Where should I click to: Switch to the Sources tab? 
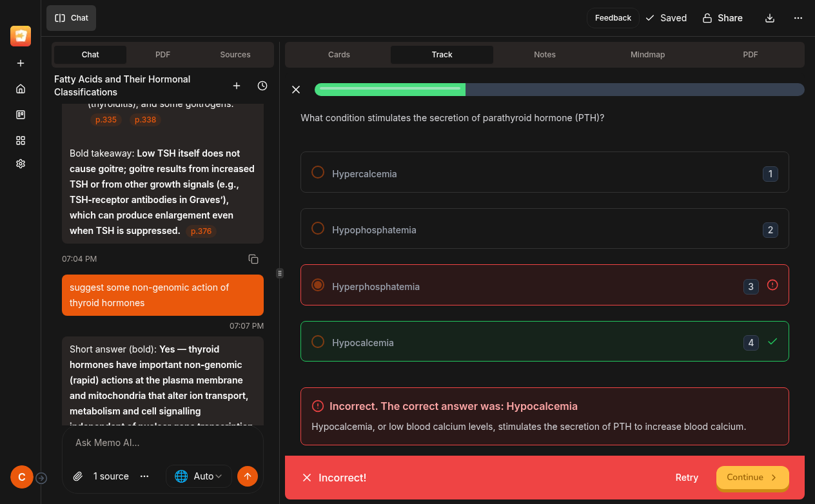click(235, 55)
